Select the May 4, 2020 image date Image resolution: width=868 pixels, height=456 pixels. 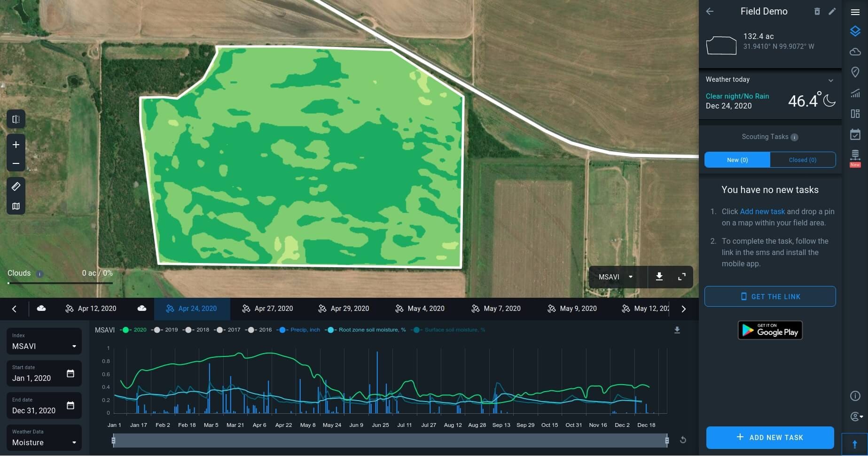(x=420, y=309)
